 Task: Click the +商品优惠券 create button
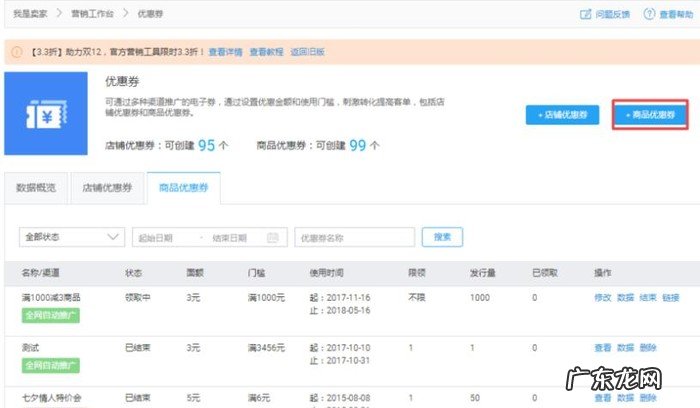click(x=650, y=115)
